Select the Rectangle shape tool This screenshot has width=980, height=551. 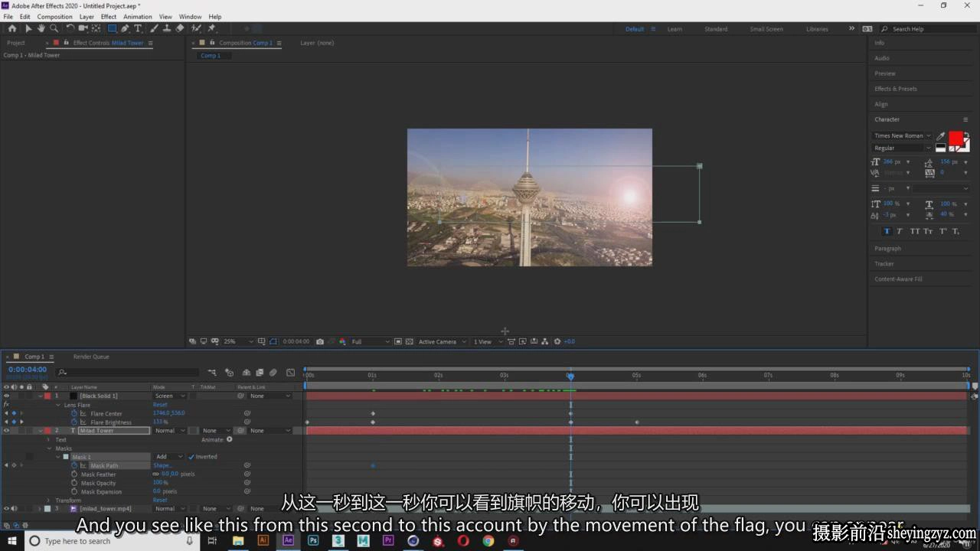112,28
